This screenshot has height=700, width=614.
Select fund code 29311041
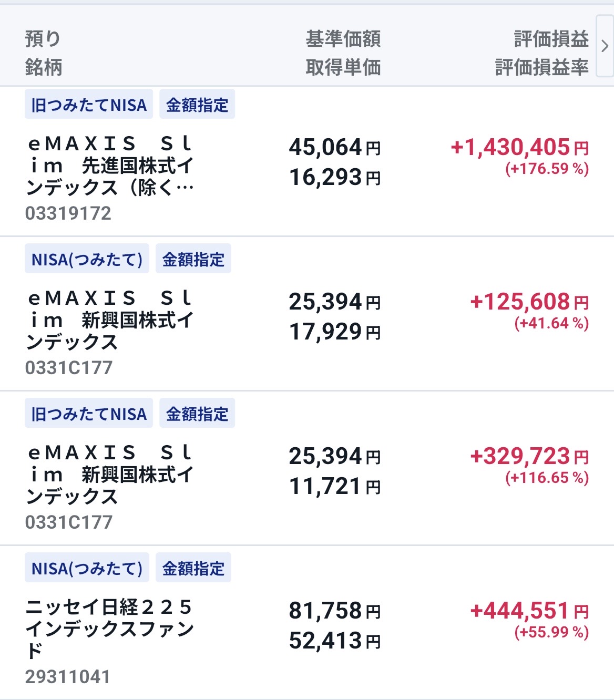click(68, 676)
